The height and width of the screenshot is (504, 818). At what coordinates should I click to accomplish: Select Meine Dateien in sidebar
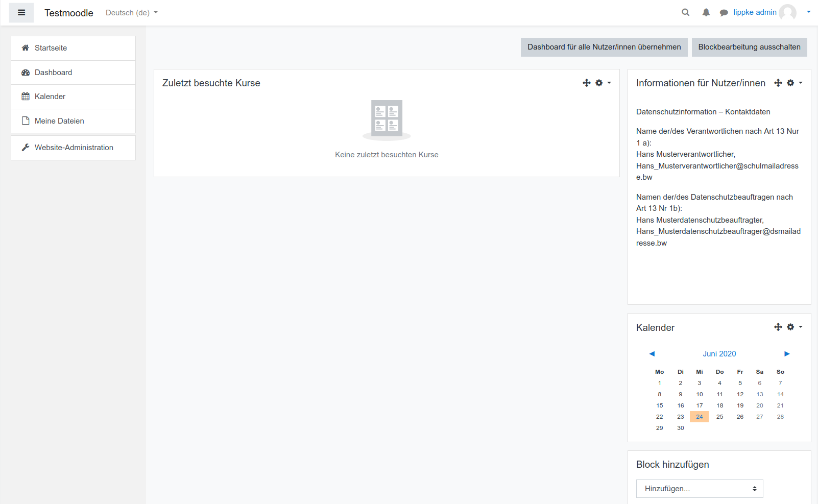pyautogui.click(x=59, y=121)
